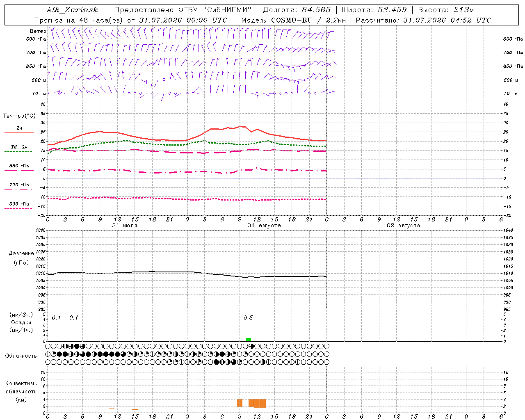Click the Ветер wind section label
The width and height of the screenshot is (525, 420).
click(38, 31)
